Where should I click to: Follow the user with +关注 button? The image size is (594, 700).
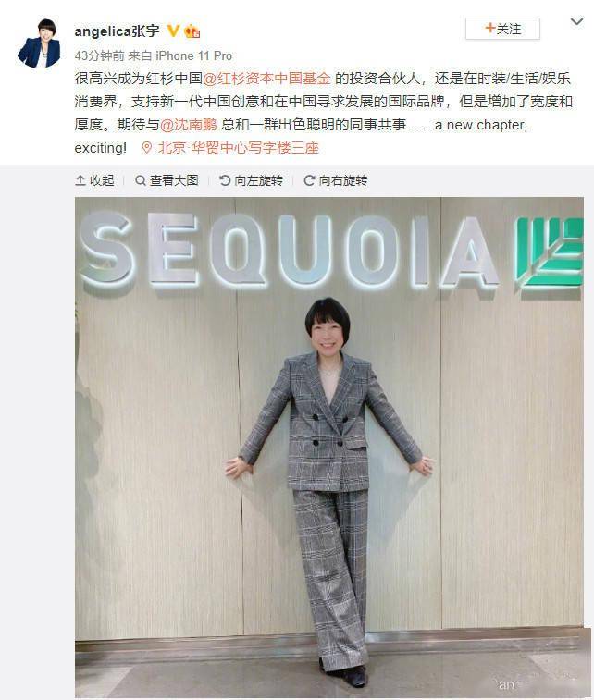coord(502,29)
